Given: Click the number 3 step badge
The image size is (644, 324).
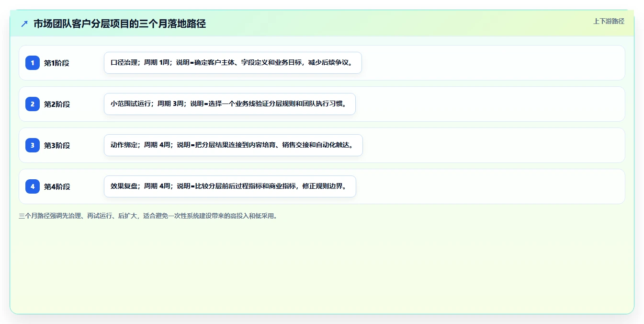Looking at the screenshot, I should (x=33, y=145).
